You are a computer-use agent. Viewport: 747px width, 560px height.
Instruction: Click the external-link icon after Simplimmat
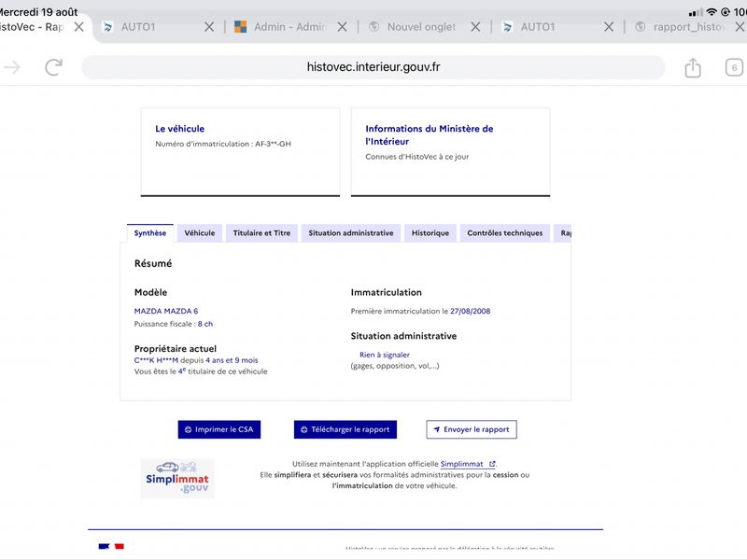(492, 463)
